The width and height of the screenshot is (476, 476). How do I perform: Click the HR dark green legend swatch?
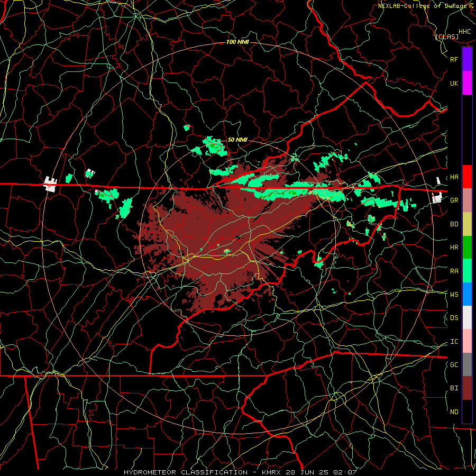467,248
